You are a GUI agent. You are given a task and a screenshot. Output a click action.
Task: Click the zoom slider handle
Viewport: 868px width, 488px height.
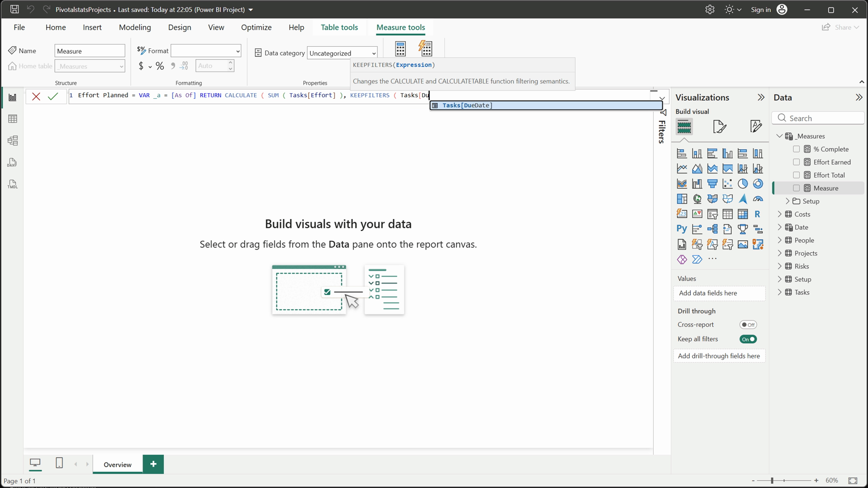pyautogui.click(x=772, y=480)
